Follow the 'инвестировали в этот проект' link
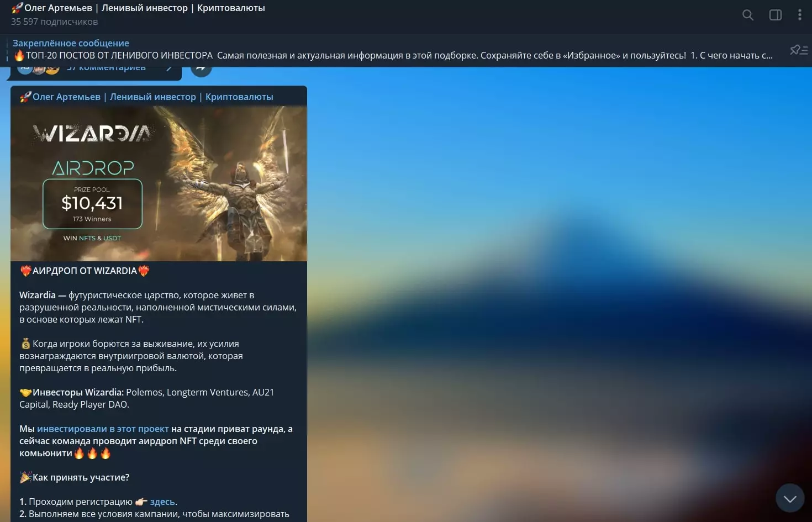This screenshot has width=812, height=522. pyautogui.click(x=103, y=429)
